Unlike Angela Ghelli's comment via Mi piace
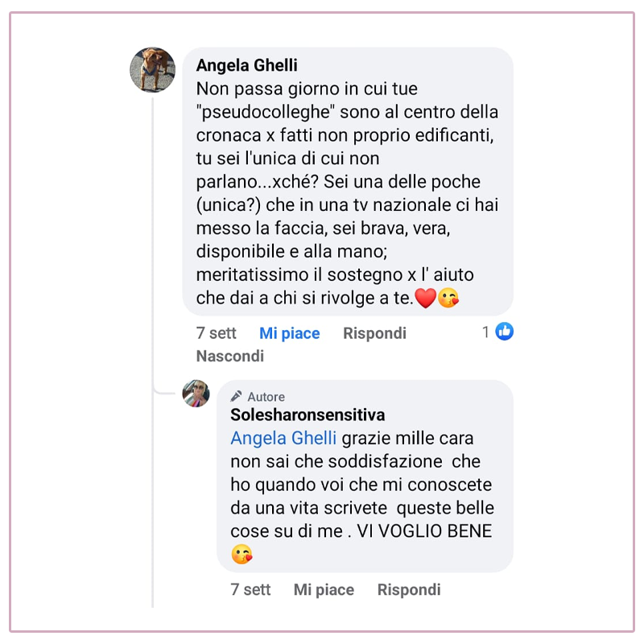The width and height of the screenshot is (644, 644). [290, 333]
